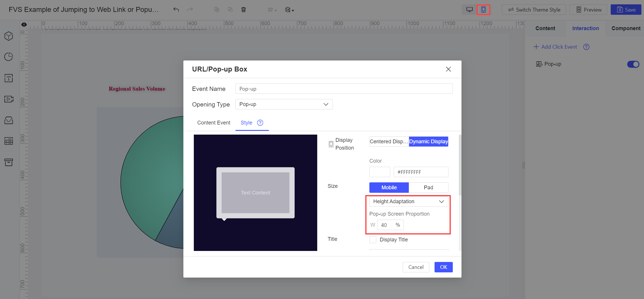Click the Event Name input field

[x=344, y=89]
